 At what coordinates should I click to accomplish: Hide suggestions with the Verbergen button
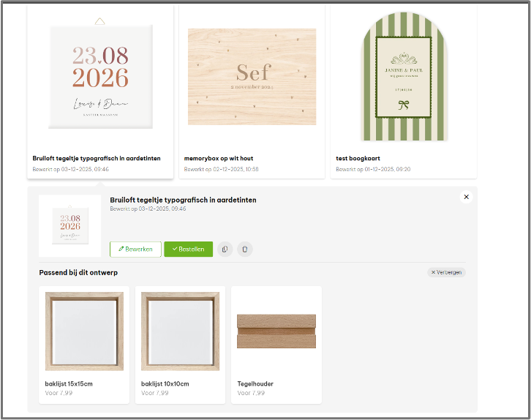click(446, 272)
